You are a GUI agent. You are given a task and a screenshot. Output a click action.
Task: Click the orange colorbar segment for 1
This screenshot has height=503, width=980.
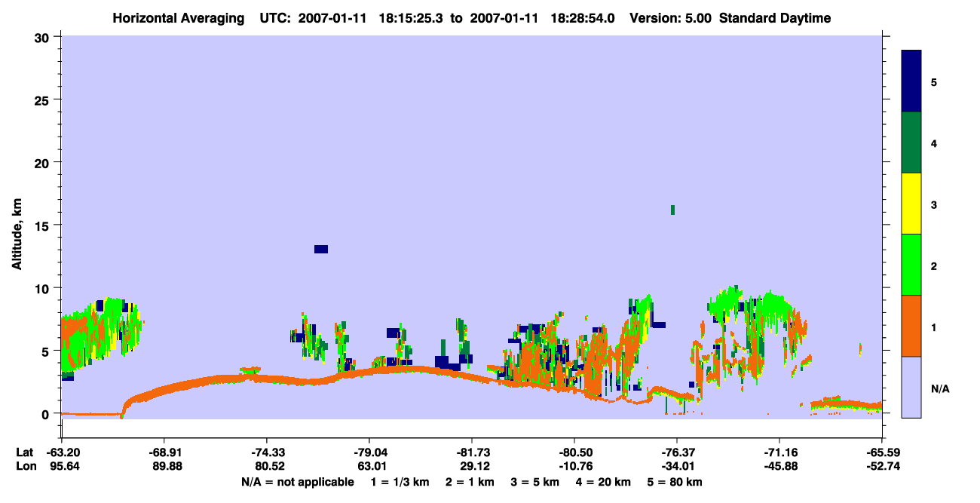[x=911, y=325]
